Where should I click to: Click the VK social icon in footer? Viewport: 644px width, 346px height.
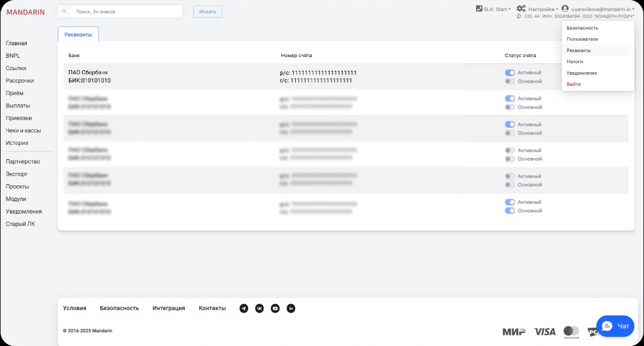260,308
